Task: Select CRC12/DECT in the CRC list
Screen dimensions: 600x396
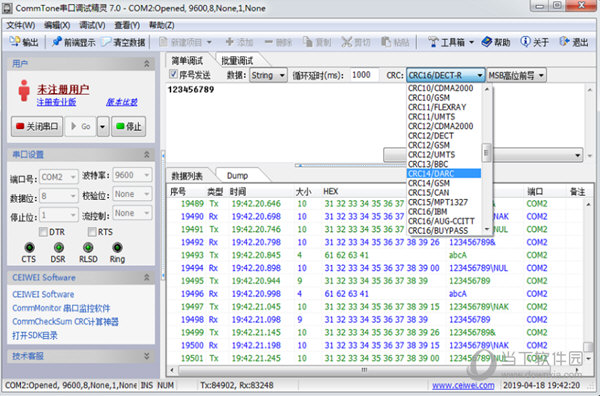Action: [443, 136]
